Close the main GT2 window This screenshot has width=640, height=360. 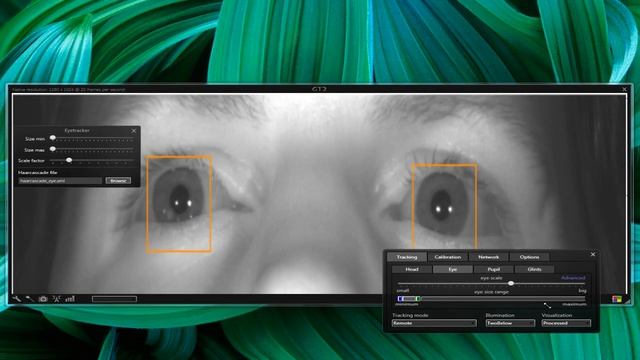click(624, 89)
